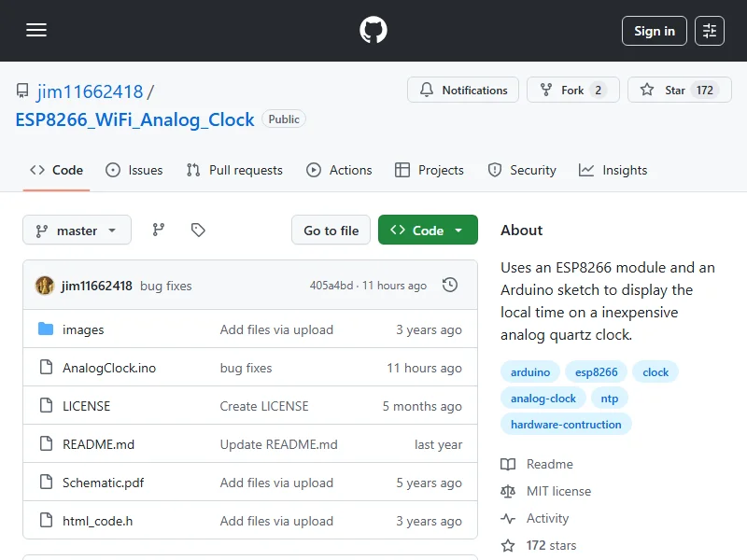Image resolution: width=747 pixels, height=560 pixels.
Task: Open the tags list icon
Action: [x=198, y=230]
